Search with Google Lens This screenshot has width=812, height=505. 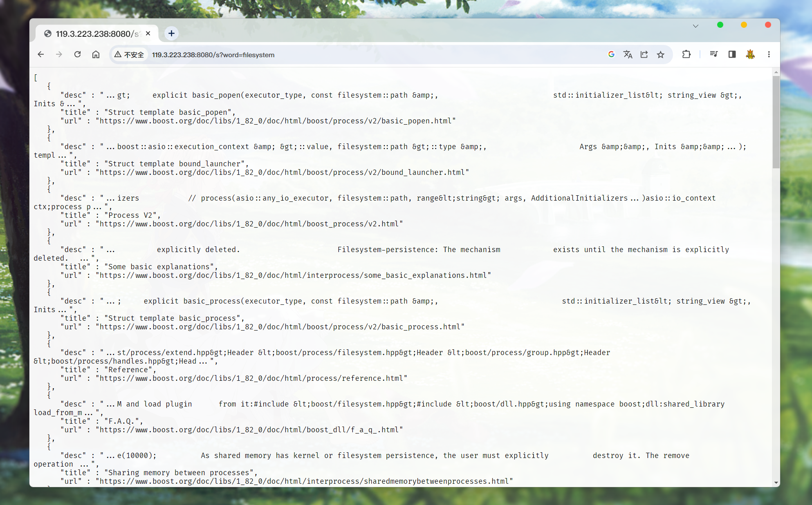(x=611, y=54)
